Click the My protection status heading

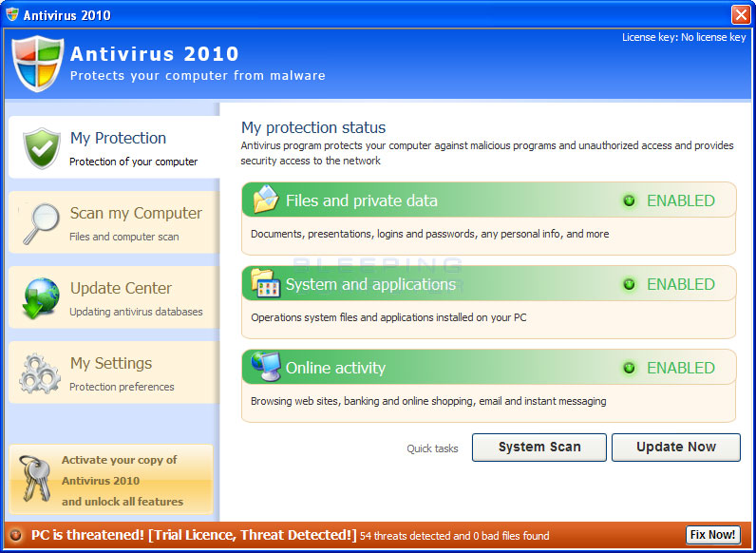(x=313, y=128)
